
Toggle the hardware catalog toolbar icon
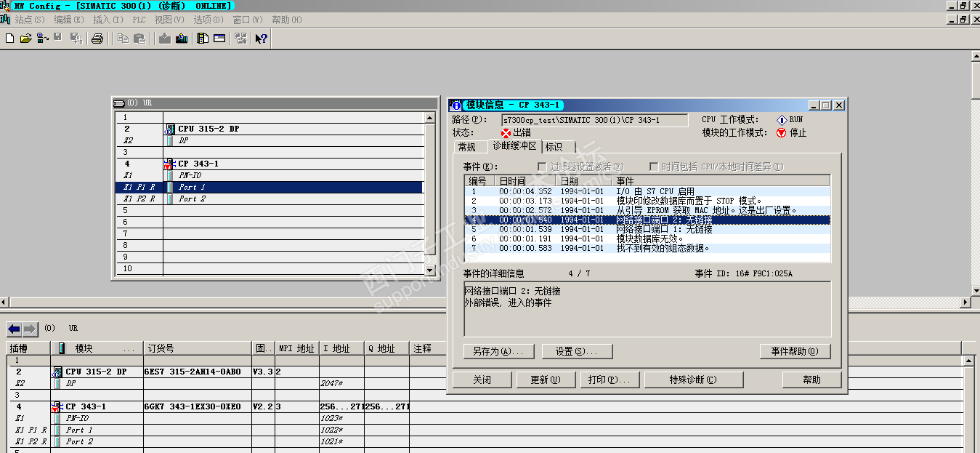203,39
